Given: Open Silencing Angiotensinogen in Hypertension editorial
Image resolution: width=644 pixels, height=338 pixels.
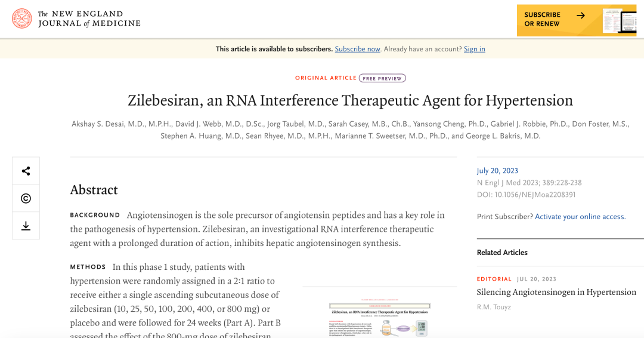Looking at the screenshot, I should coord(556,292).
